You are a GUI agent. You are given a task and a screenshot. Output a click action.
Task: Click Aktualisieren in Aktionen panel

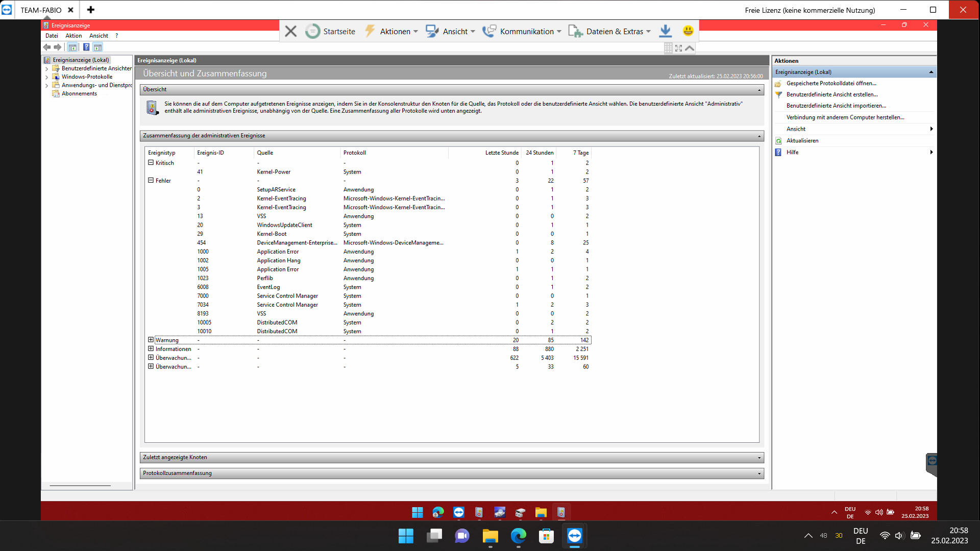pyautogui.click(x=802, y=140)
